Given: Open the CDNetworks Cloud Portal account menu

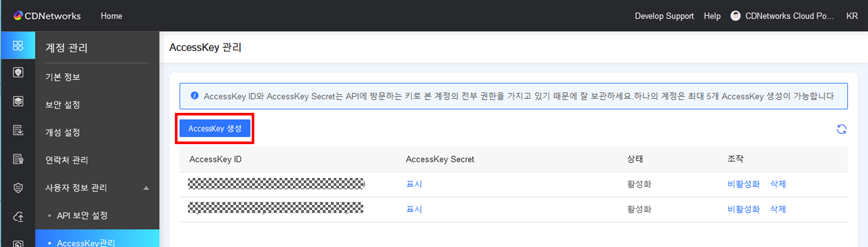Looking at the screenshot, I should [783, 16].
